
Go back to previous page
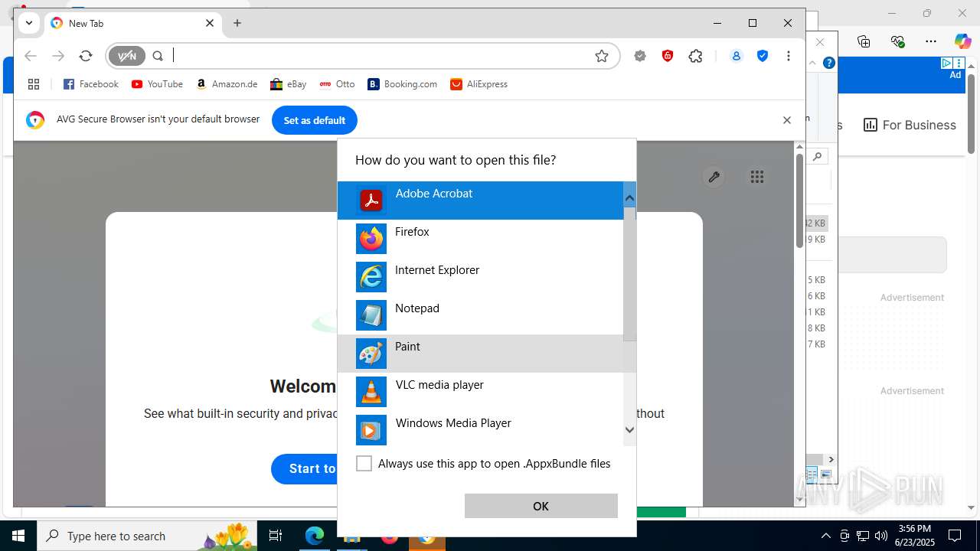coord(31,56)
